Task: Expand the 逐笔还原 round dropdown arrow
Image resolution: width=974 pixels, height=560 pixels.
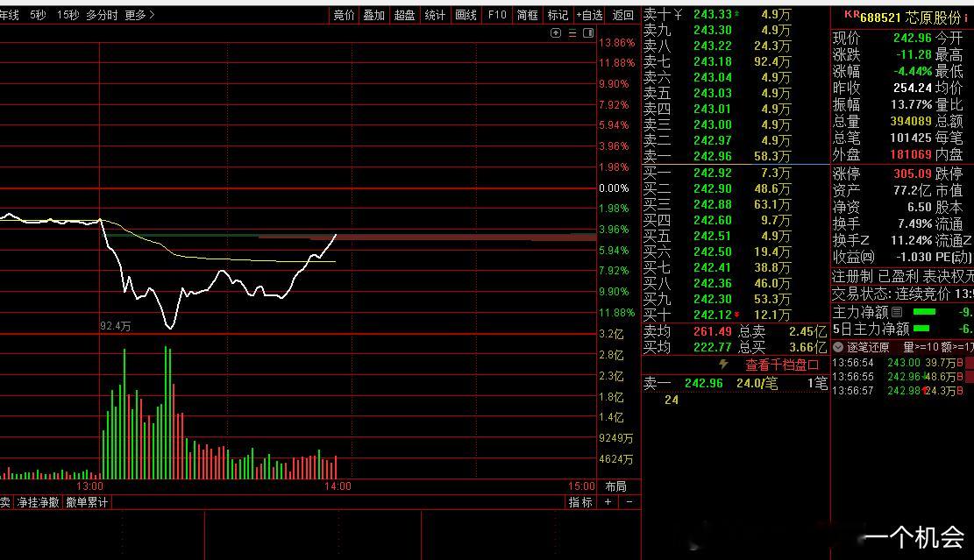Action: [x=838, y=347]
